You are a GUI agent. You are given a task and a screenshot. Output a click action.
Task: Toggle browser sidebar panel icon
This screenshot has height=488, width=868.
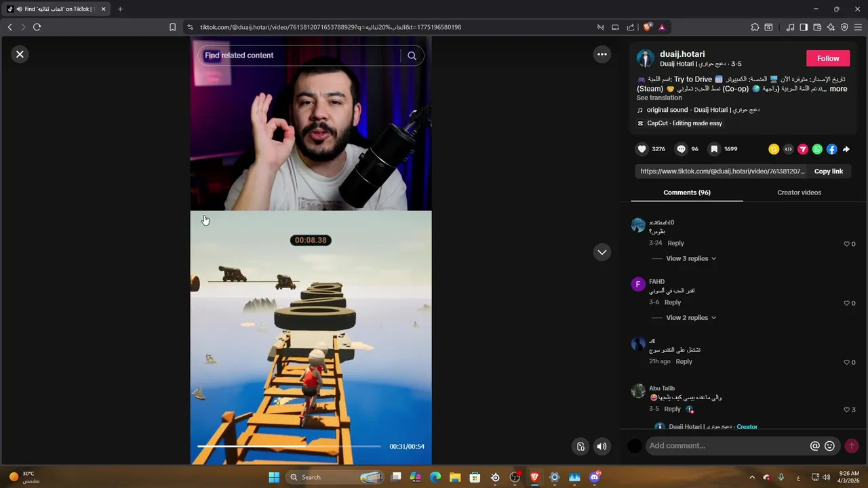(x=804, y=27)
